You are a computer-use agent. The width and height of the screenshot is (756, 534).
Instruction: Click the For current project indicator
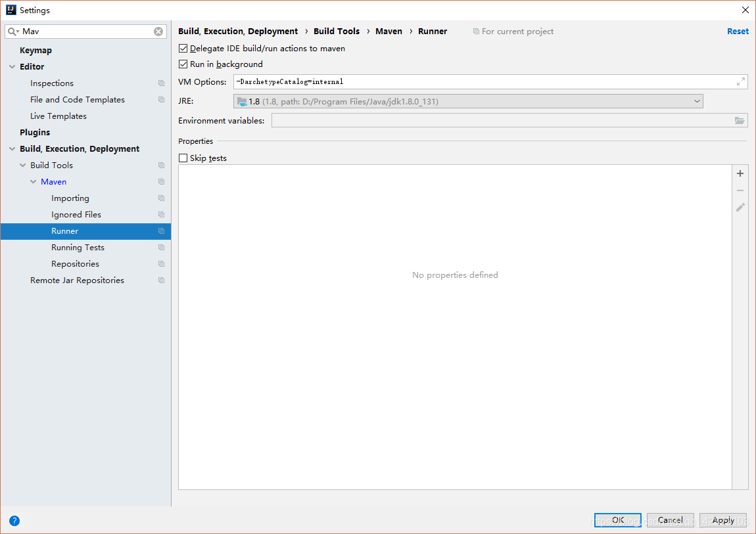(x=513, y=32)
